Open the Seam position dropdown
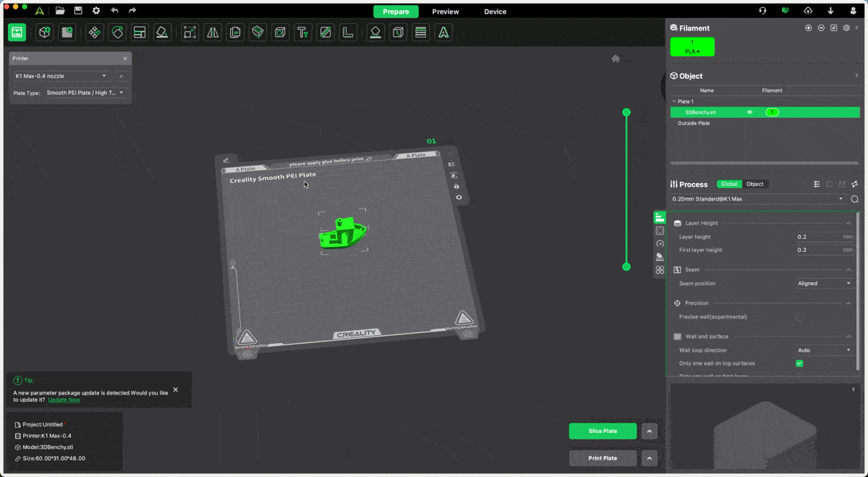 point(825,284)
